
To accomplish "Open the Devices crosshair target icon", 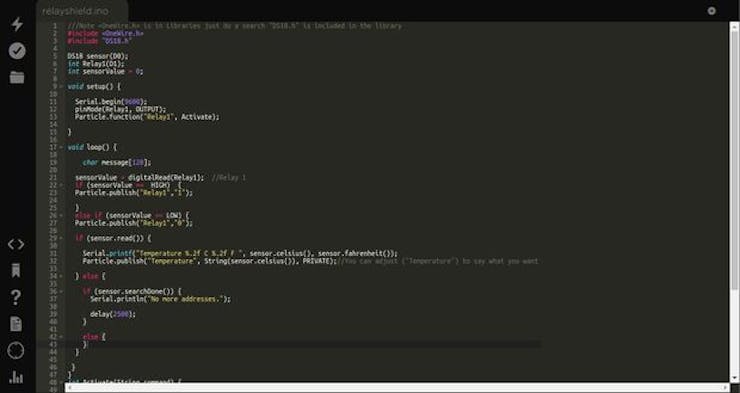I will 16,351.
